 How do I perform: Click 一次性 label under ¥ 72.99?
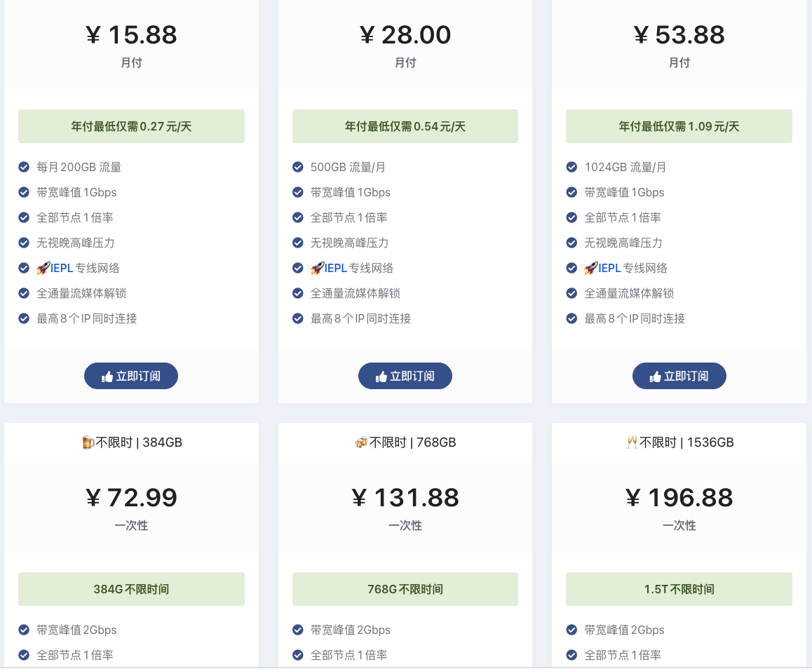(131, 525)
